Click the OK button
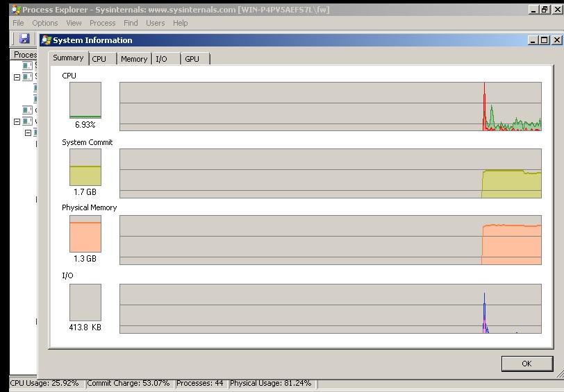Viewport: 564px width, 392px height. click(527, 364)
